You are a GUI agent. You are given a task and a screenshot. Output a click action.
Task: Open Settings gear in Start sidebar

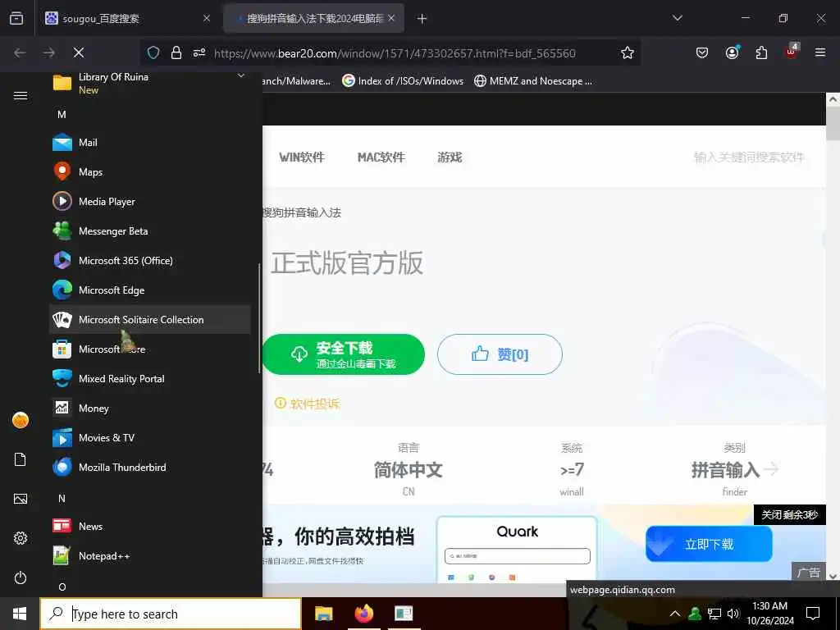[21, 538]
